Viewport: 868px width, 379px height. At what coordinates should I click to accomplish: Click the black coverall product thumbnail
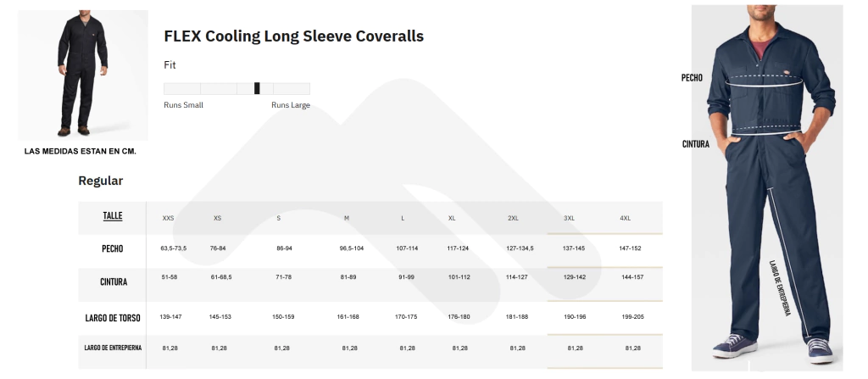[83, 75]
